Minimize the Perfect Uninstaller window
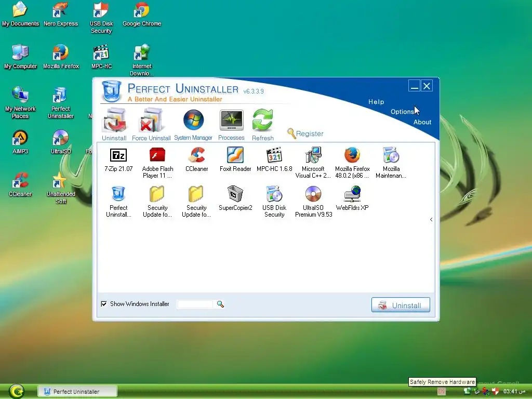This screenshot has height=399, width=532. pos(414,86)
